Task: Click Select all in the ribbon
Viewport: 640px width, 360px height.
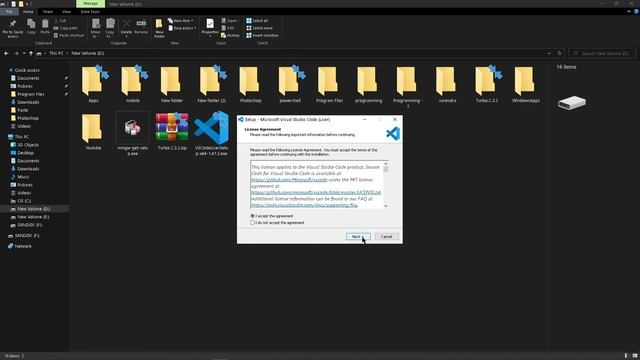Action: pyautogui.click(x=257, y=20)
